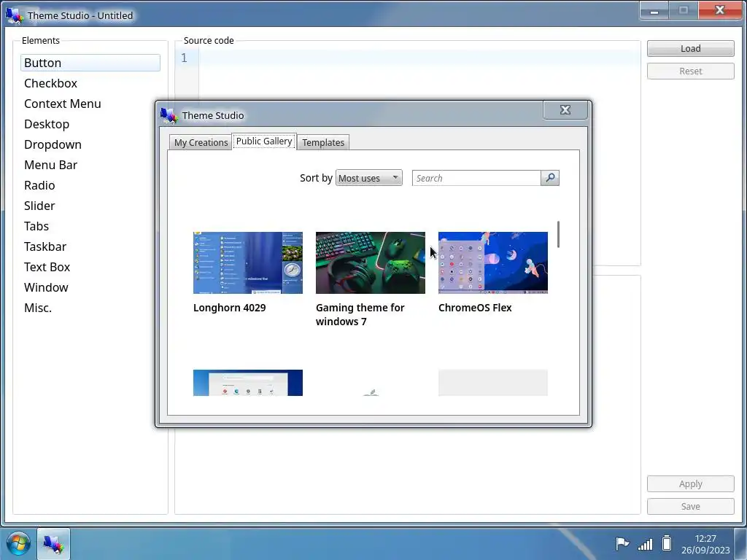The height and width of the screenshot is (560, 747).
Task: Click the battery tray icon
Action: [667, 543]
